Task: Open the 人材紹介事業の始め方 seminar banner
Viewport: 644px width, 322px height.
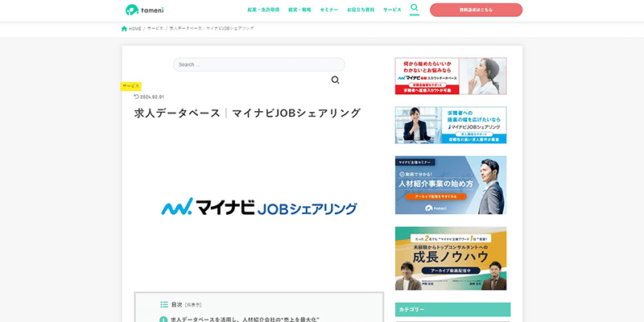Action: tap(451, 184)
